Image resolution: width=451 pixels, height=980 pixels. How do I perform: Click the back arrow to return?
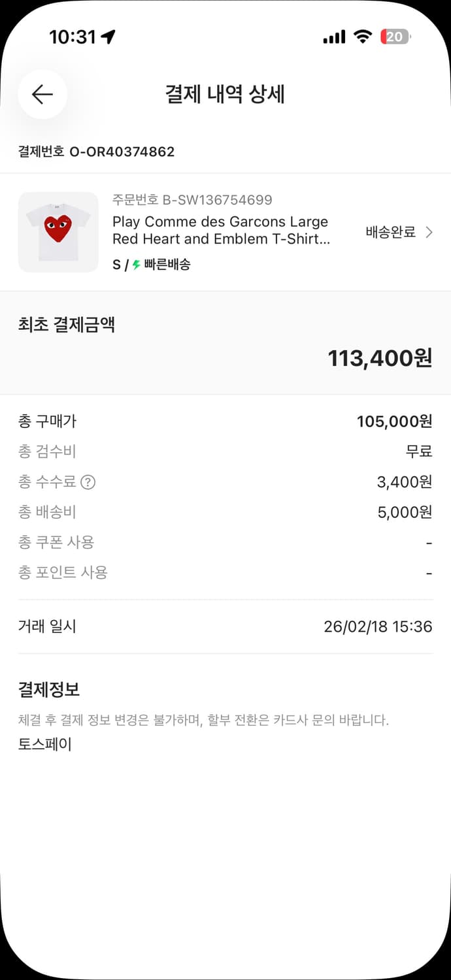42,94
